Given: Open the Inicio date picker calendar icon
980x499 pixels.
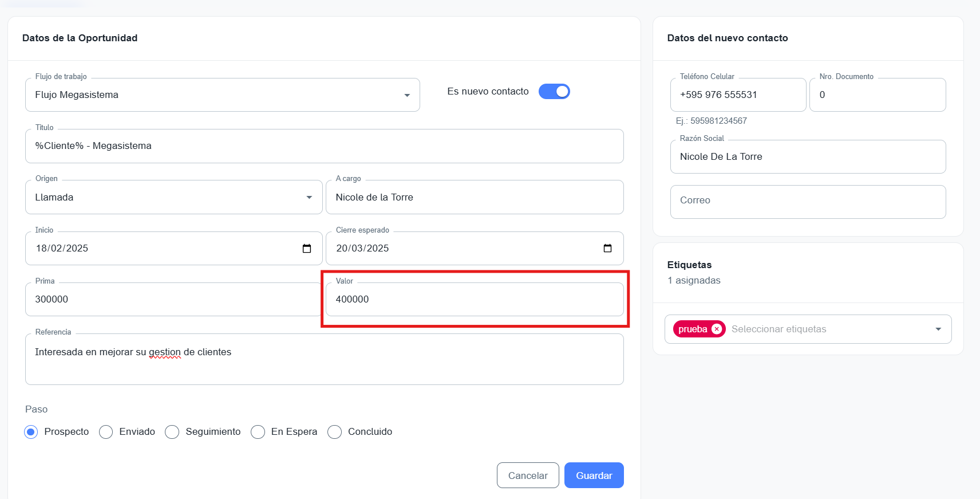Looking at the screenshot, I should (x=307, y=249).
